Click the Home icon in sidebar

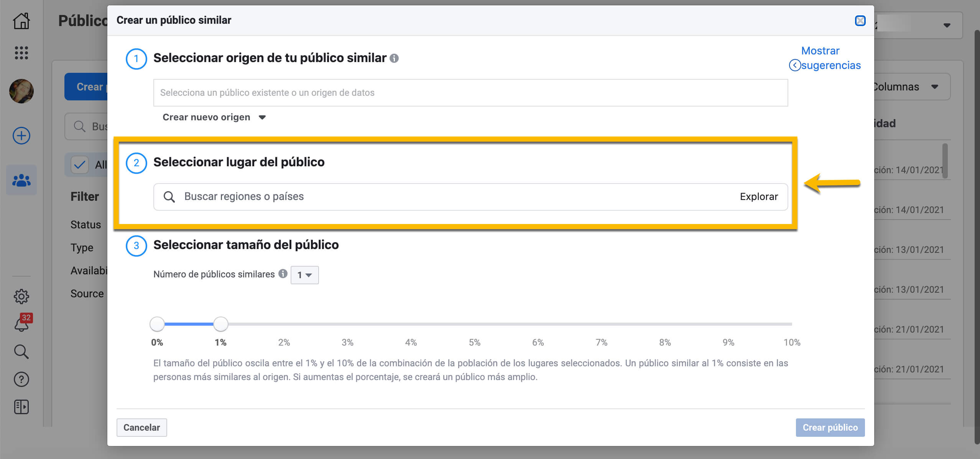[x=21, y=21]
